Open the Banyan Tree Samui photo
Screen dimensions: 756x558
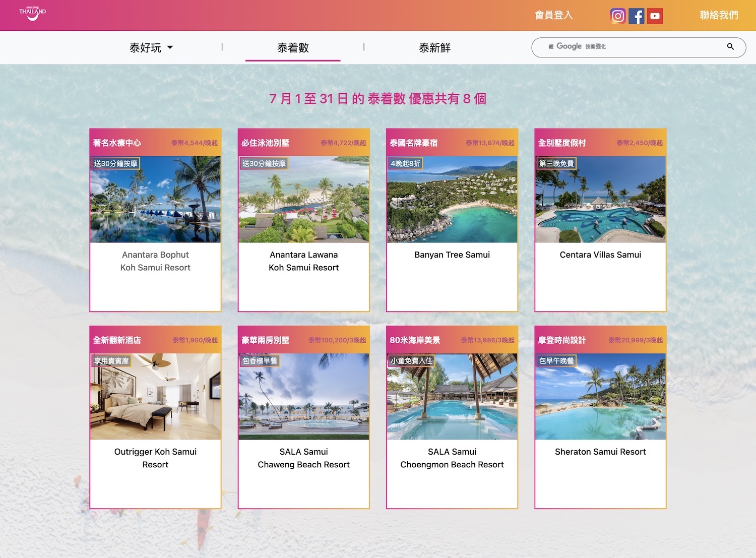(452, 199)
